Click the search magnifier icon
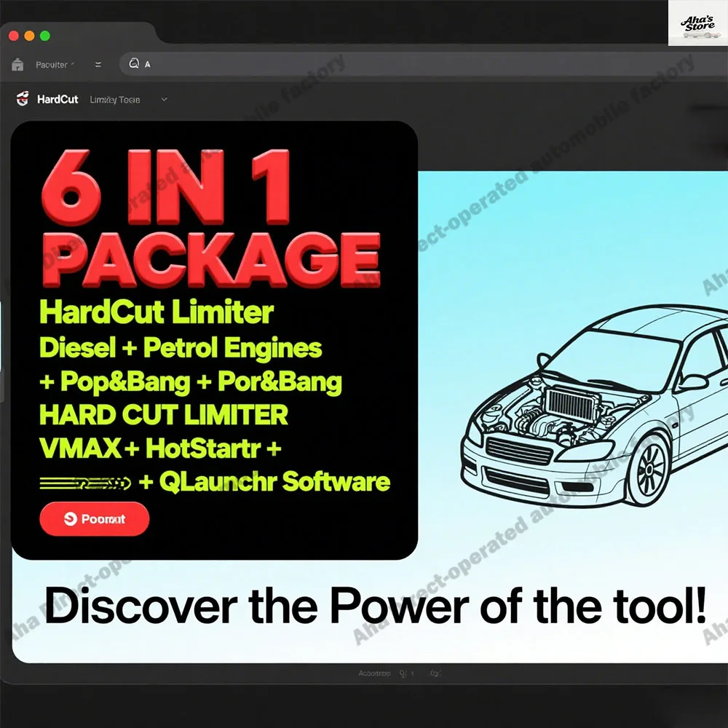This screenshot has width=728, height=728. coord(134,64)
